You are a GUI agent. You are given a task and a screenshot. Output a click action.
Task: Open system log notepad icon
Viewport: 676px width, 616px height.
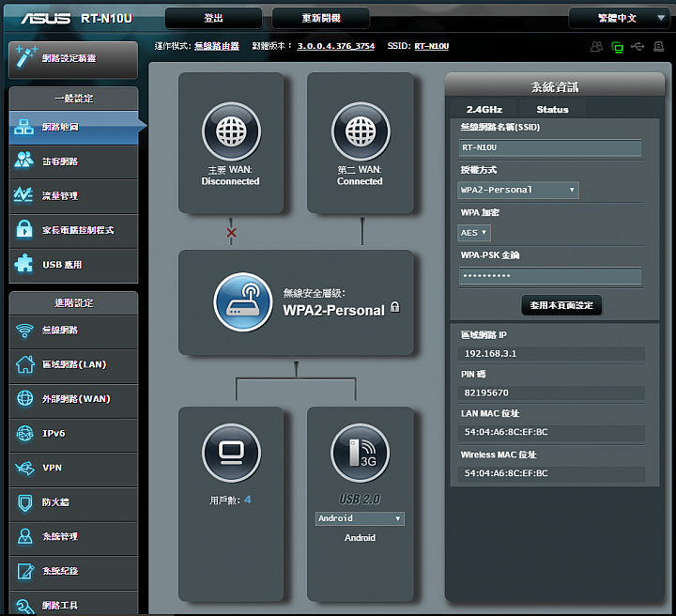[x=25, y=571]
